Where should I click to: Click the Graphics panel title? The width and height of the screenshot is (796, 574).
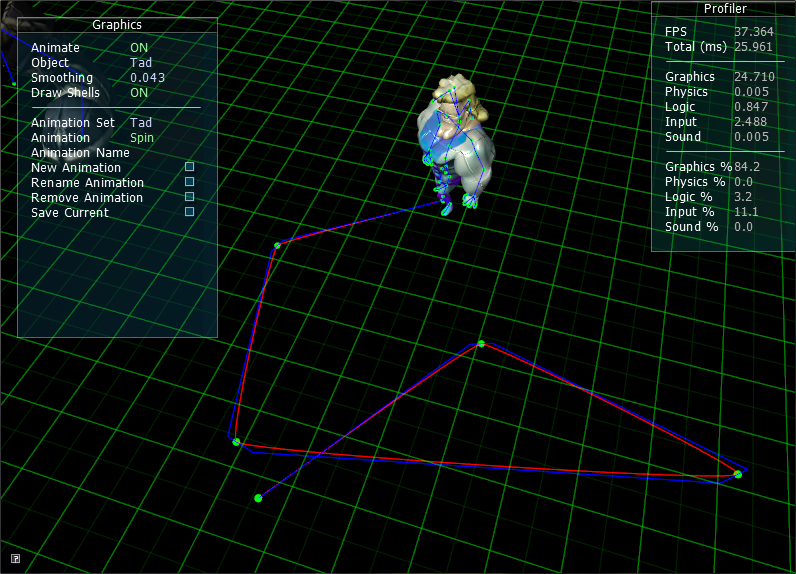(x=117, y=25)
